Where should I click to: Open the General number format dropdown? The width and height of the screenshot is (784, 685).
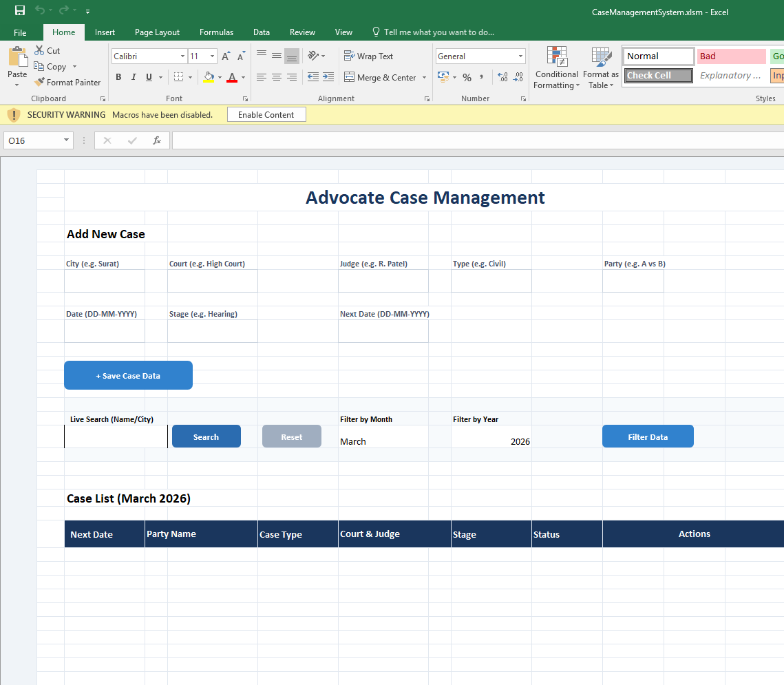(520, 56)
